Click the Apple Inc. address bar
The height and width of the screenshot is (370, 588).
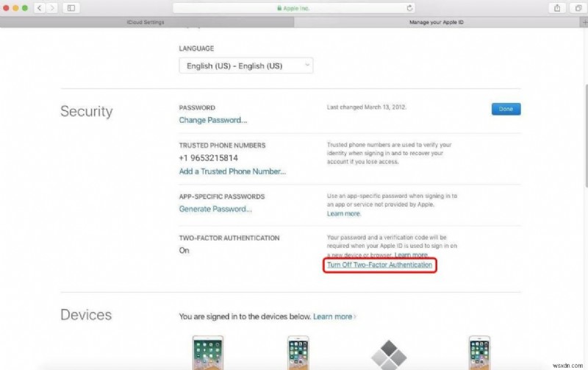294,8
